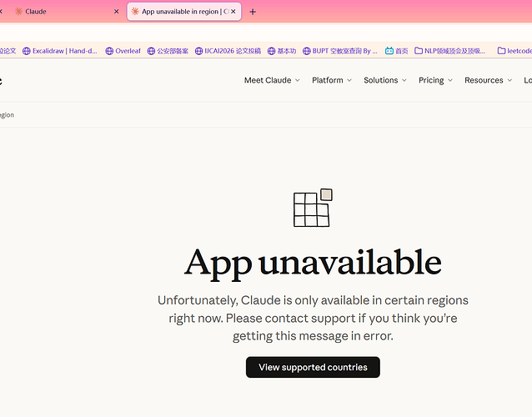Expand the Meet Claude dropdown

click(272, 80)
